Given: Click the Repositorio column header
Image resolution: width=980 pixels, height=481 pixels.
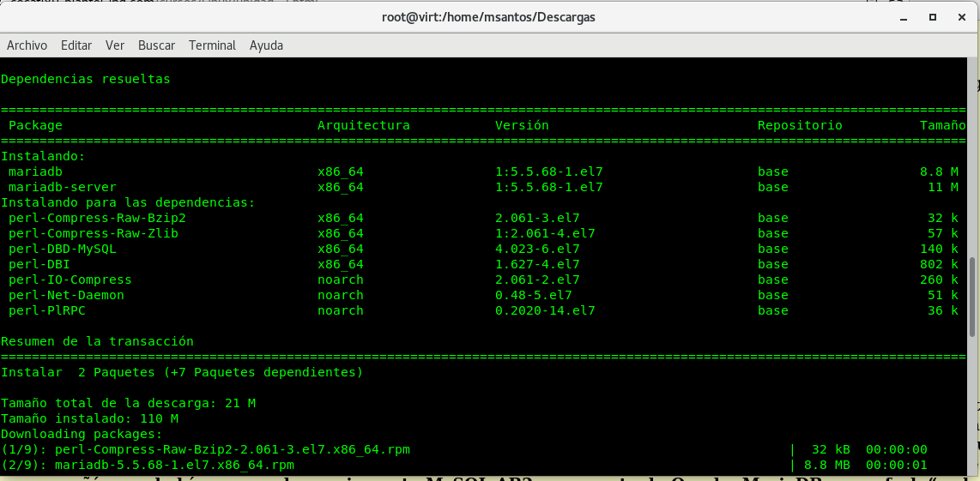Looking at the screenshot, I should [x=799, y=125].
